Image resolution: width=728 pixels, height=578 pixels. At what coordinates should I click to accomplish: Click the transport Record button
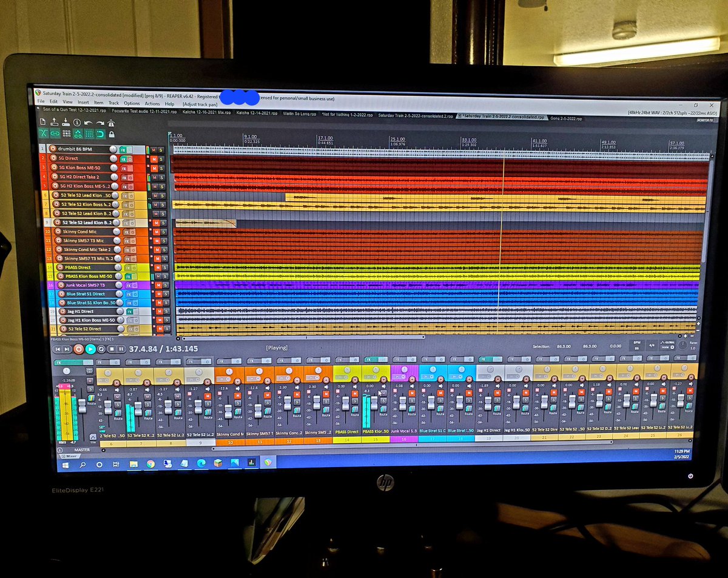(x=79, y=349)
